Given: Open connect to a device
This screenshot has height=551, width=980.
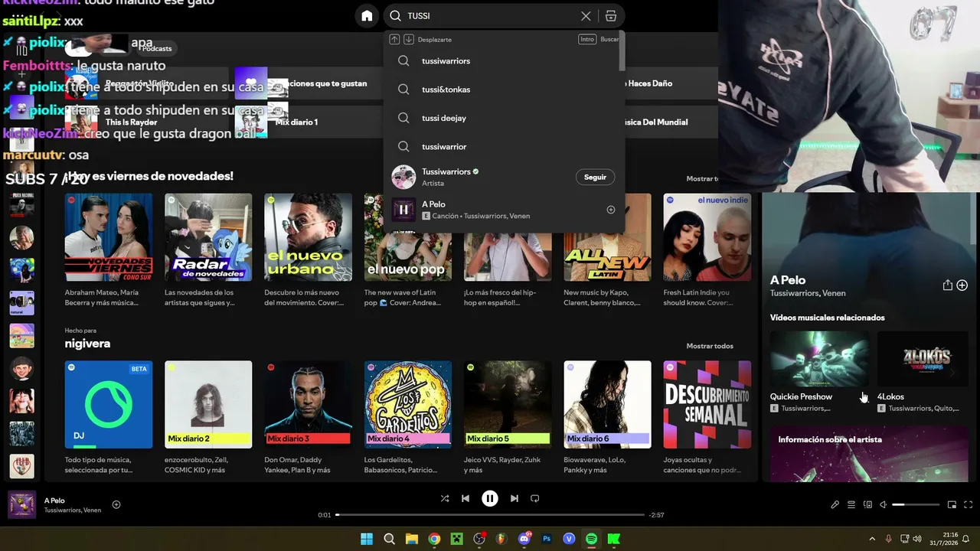Looking at the screenshot, I should point(867,505).
